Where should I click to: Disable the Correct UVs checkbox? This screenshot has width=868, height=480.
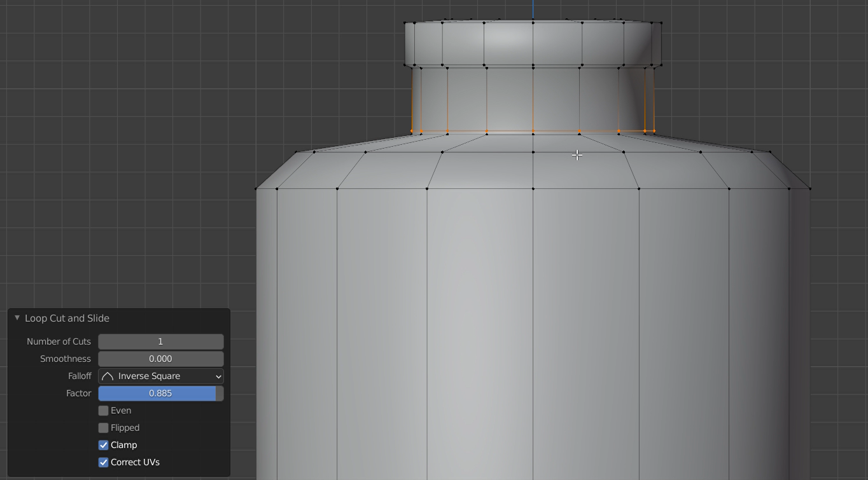pos(103,462)
